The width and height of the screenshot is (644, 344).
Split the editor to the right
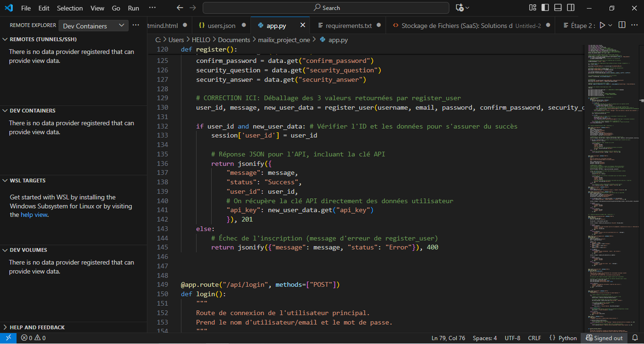(x=622, y=25)
